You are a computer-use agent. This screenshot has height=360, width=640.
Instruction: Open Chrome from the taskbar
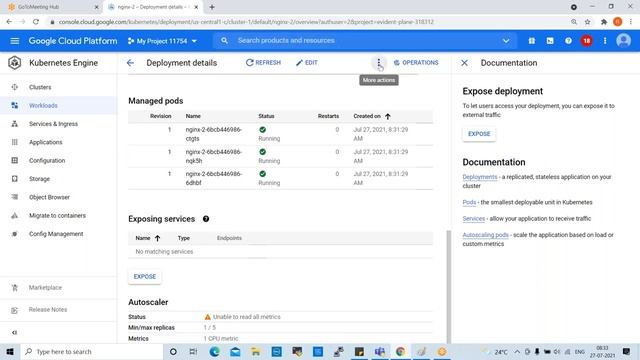click(x=400, y=351)
